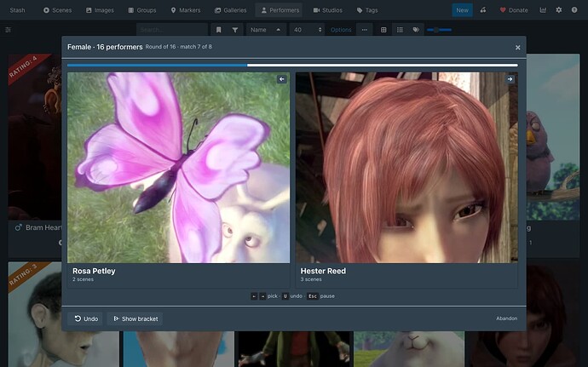Open the settings gear icon

coord(559,10)
